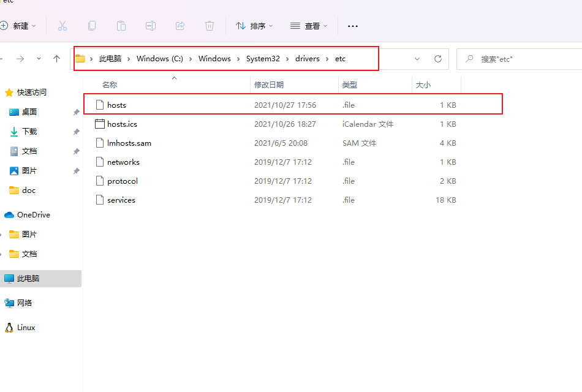Select the services file
This screenshot has width=582, height=392.
point(274,200)
